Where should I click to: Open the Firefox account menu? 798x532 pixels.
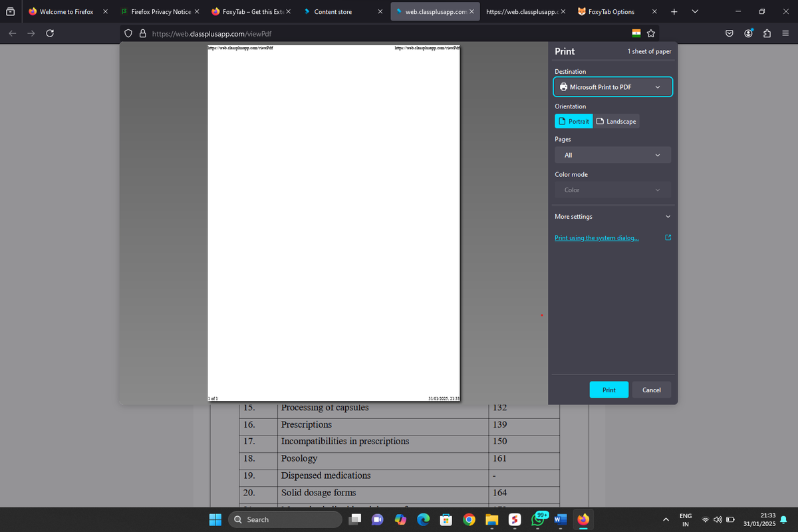[x=749, y=33]
